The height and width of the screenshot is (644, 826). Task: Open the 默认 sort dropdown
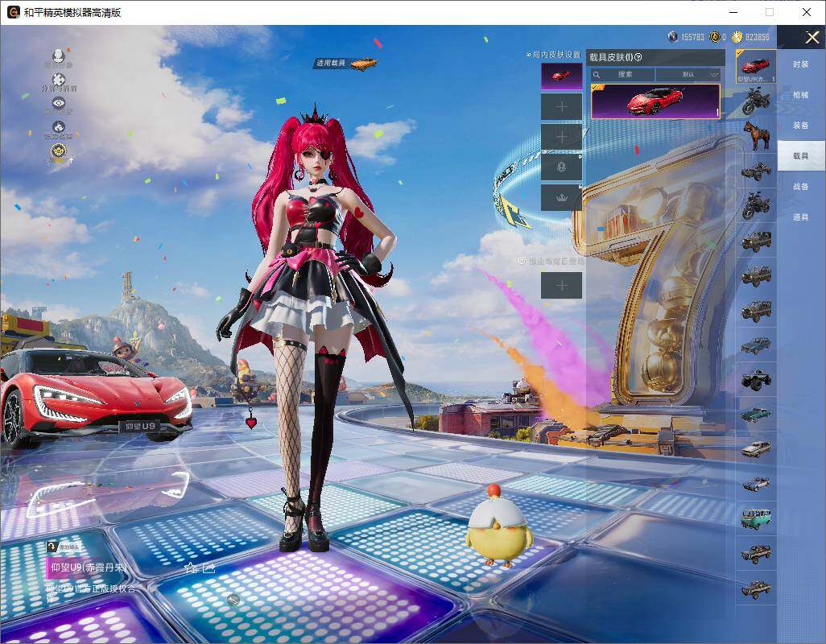click(688, 74)
